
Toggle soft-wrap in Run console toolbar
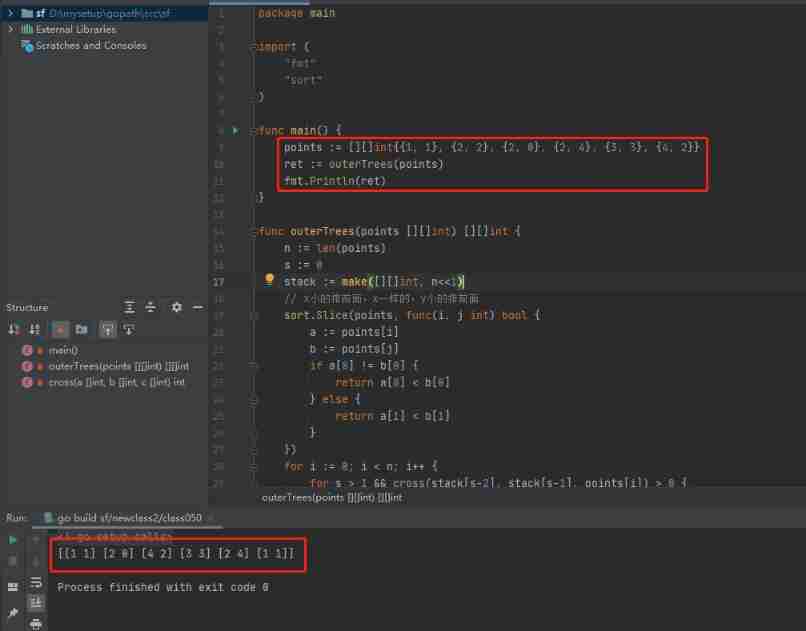click(36, 582)
